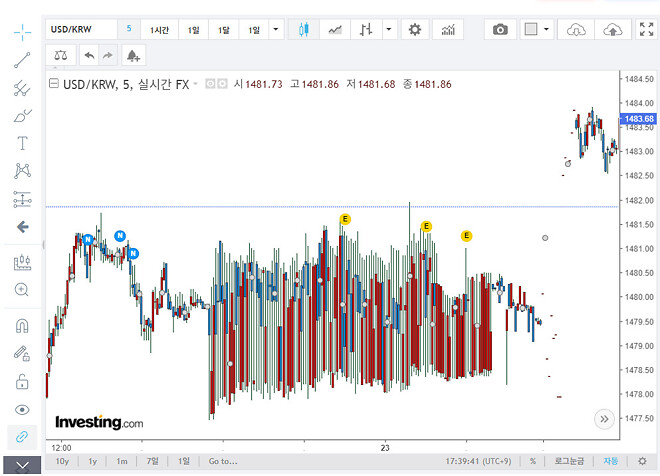660x476 pixels.
Task: Select the text annotation tool
Action: point(22,143)
